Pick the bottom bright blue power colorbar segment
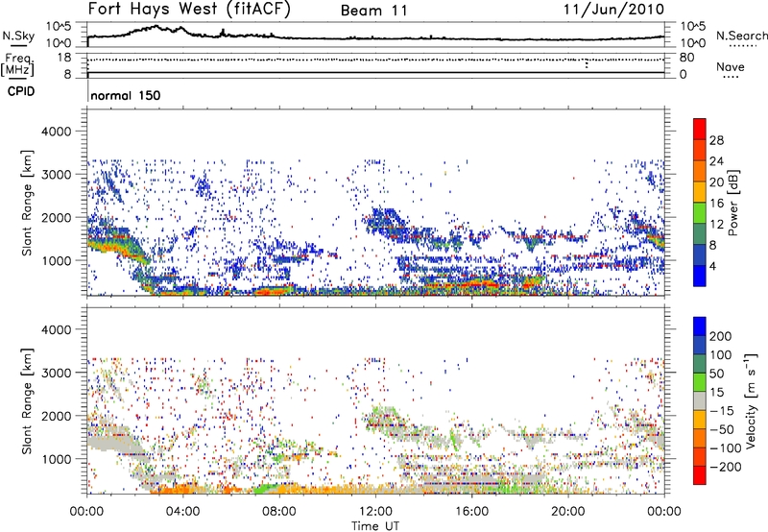 tap(700, 276)
